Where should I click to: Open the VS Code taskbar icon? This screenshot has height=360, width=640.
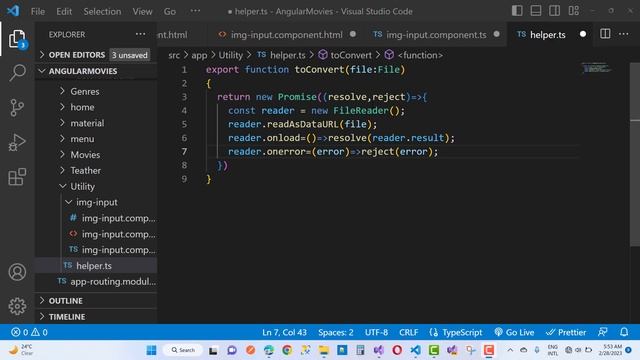tap(416, 350)
